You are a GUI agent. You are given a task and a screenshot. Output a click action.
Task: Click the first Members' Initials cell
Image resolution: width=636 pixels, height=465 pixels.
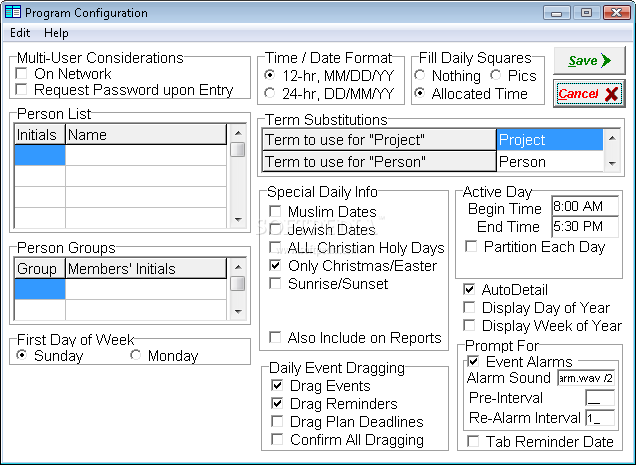[x=146, y=289]
